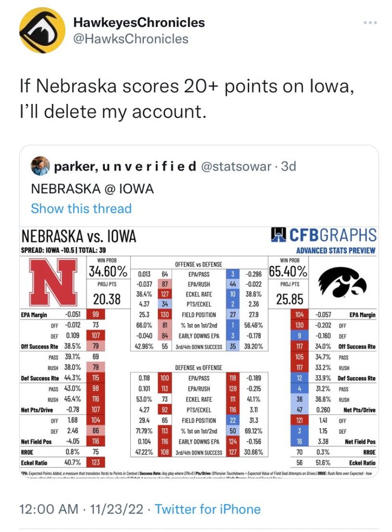Click Iowa's 25.85 projected points value

click(x=289, y=299)
